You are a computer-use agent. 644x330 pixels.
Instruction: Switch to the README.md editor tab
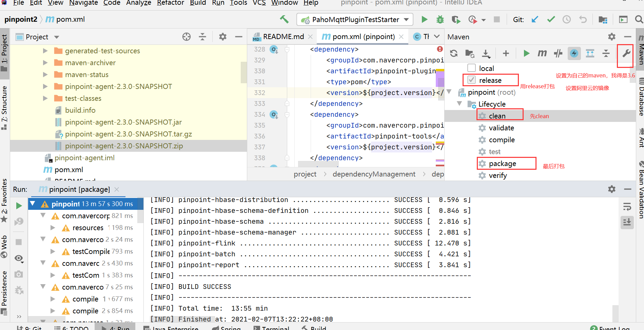coord(283,37)
